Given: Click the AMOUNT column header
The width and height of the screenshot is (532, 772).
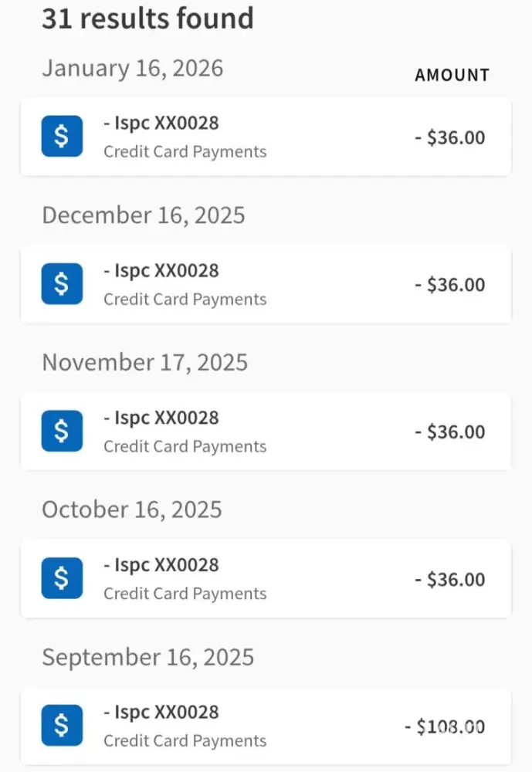Looking at the screenshot, I should click(x=452, y=75).
